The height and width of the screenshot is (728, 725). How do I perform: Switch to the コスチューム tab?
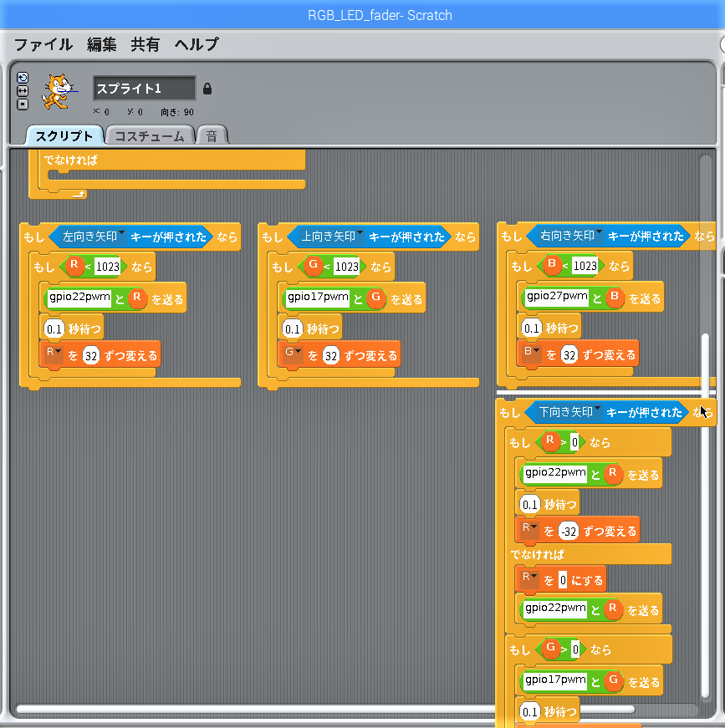[150, 136]
